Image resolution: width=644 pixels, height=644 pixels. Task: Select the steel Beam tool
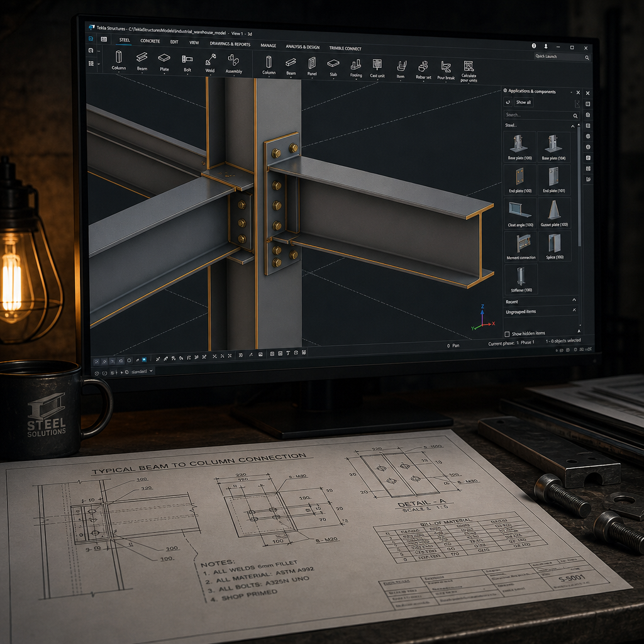[142, 61]
